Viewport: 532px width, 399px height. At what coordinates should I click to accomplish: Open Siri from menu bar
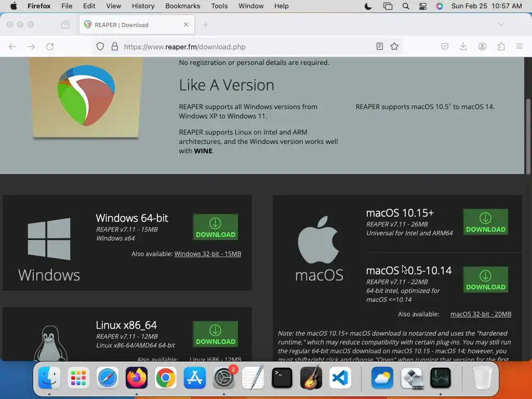(440, 6)
